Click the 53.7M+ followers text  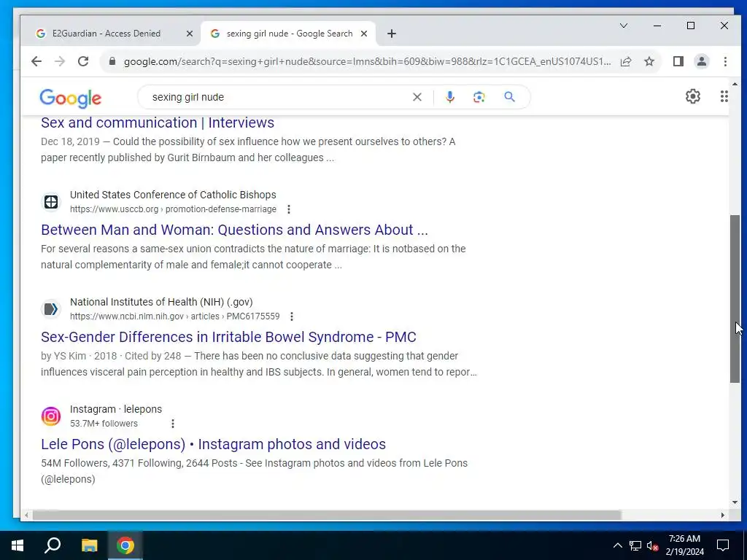(x=104, y=424)
